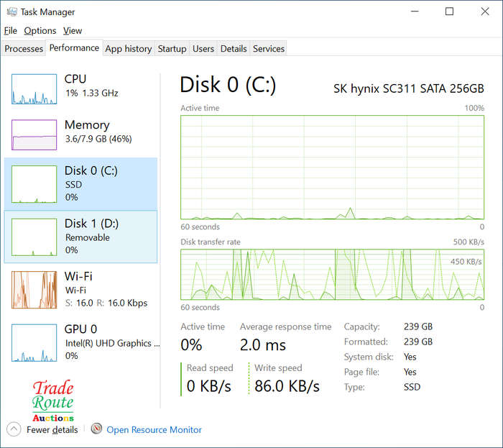Click the '0 KB/s' read speed value
Viewport: 503px width, 448px height.
tap(209, 385)
